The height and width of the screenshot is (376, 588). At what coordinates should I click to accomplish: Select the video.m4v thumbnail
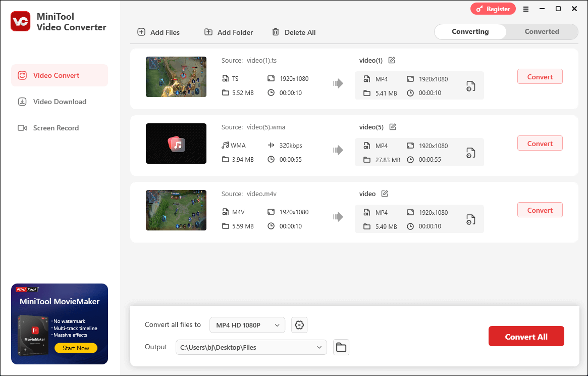[x=176, y=210]
